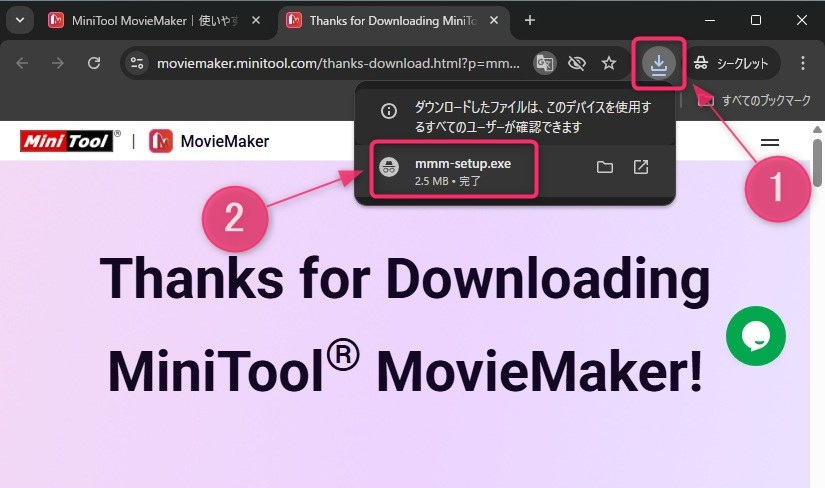Viewport: 825px width, 488px height.
Task: Show mmm-setup.exe in folder
Action: click(x=605, y=167)
